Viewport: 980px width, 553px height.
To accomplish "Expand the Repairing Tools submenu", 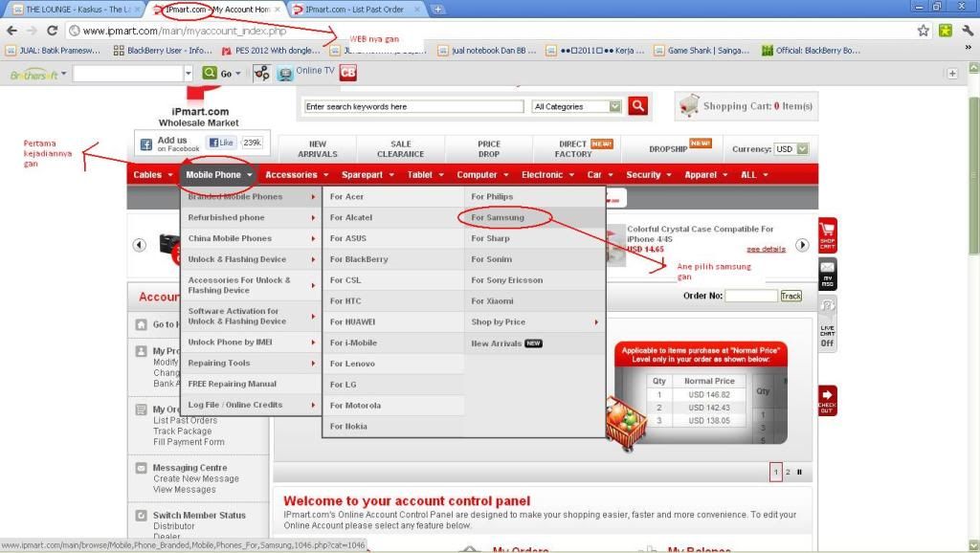I will [313, 363].
